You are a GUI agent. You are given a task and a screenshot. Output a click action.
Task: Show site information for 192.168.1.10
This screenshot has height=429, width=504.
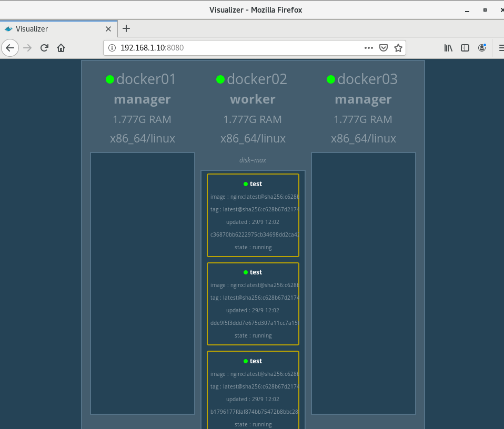pyautogui.click(x=112, y=48)
